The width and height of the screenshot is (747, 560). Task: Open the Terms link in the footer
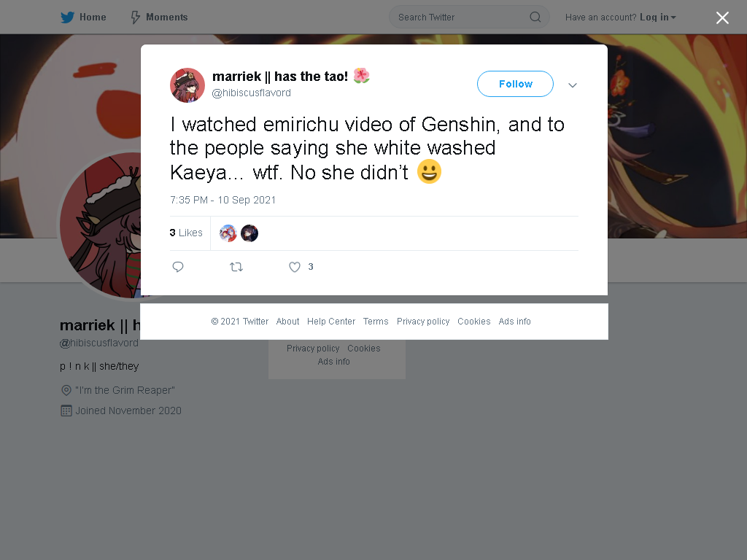coord(376,322)
